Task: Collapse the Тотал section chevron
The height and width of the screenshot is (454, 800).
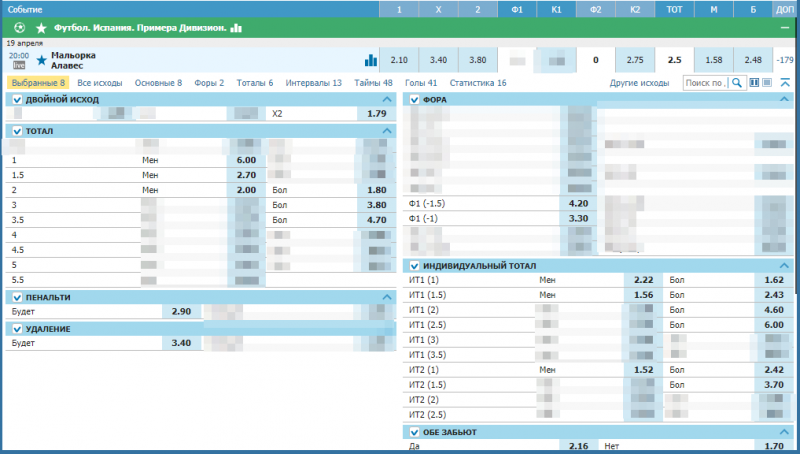Action: (x=387, y=131)
